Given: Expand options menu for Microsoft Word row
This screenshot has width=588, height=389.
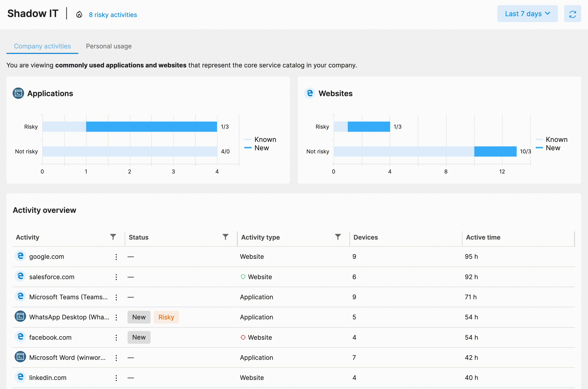Looking at the screenshot, I should (x=116, y=358).
